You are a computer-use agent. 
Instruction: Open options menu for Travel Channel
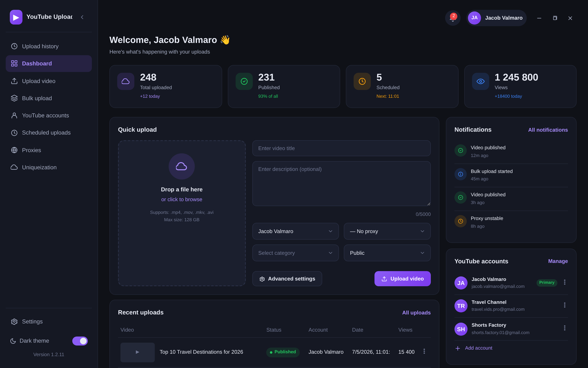[565, 305]
